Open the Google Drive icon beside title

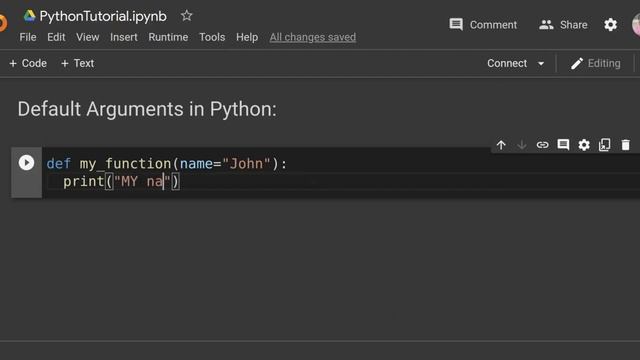pyautogui.click(x=29, y=16)
